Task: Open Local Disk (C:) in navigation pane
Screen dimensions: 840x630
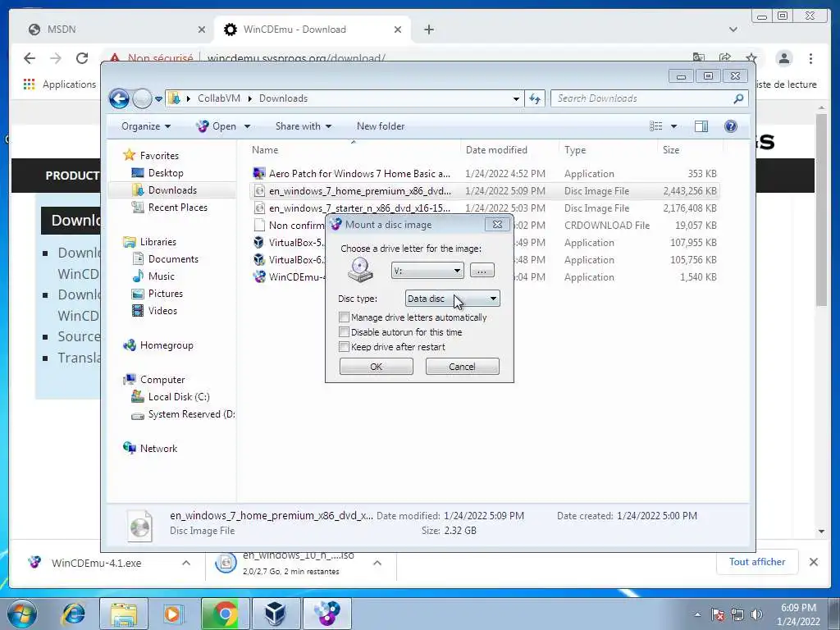Action: tap(178, 397)
